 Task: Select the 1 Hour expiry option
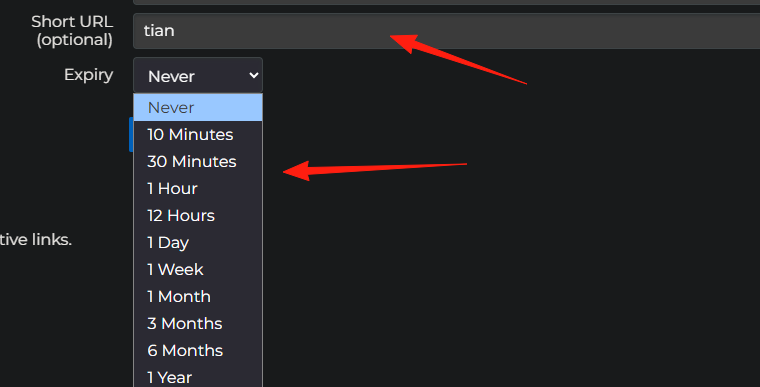(198, 189)
